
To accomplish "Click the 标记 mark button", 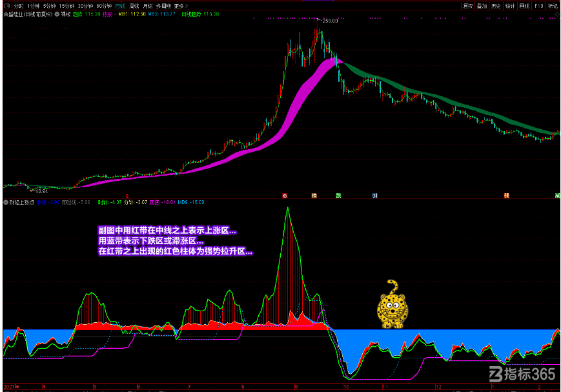I will (x=553, y=6).
